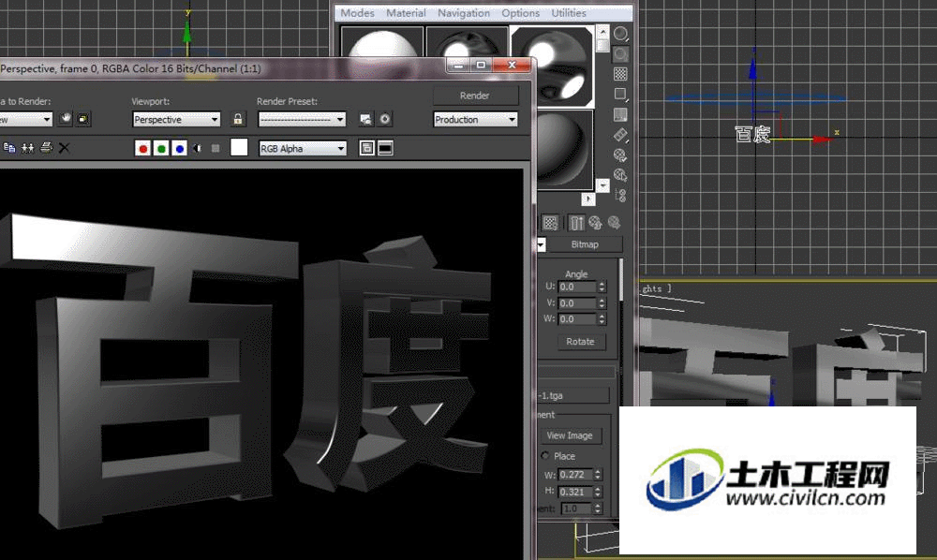
Task: Click the Edit Region hand icon
Action: [x=66, y=118]
